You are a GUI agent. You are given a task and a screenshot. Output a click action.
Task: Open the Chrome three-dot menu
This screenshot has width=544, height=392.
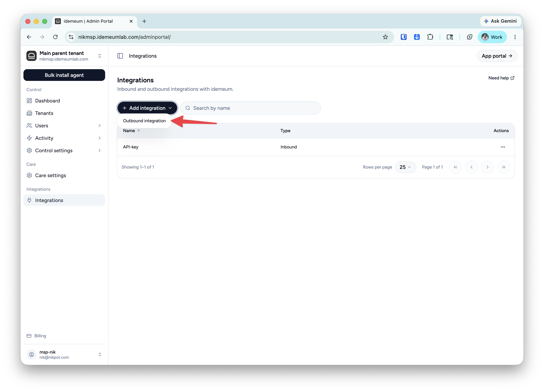[x=515, y=37]
